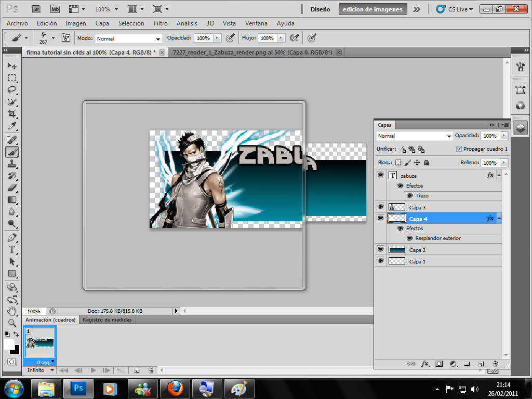
Task: Collapse effects on zabuza layer
Action: click(x=499, y=176)
